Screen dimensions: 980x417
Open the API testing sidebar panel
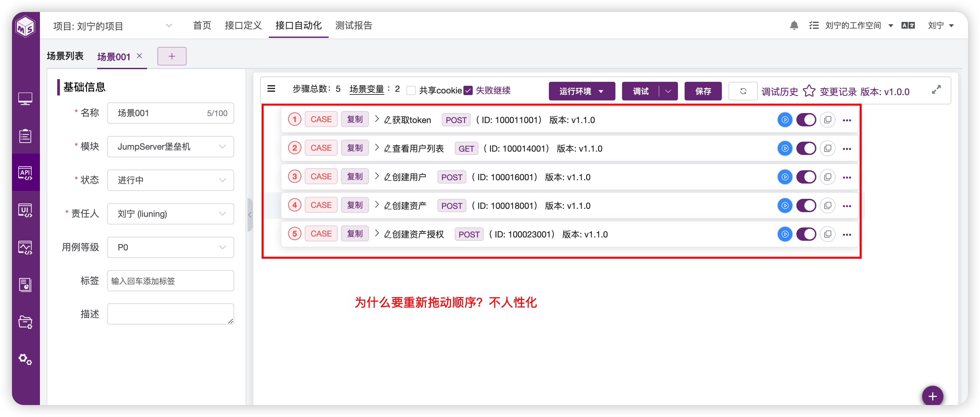(x=26, y=172)
